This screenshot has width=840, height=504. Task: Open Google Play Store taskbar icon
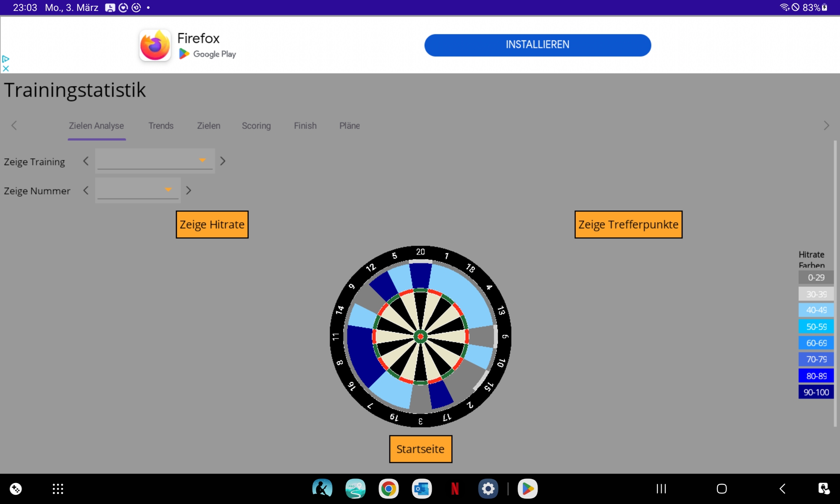[528, 488]
